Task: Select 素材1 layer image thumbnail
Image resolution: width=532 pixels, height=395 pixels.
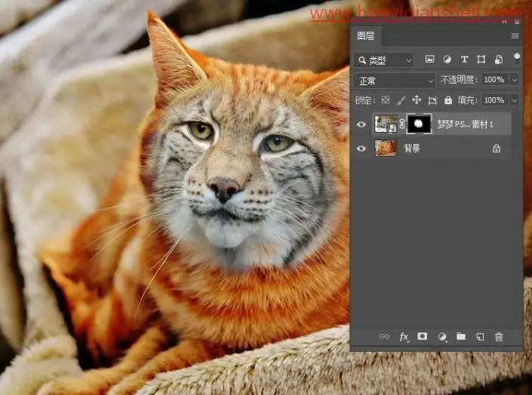Action: point(386,124)
